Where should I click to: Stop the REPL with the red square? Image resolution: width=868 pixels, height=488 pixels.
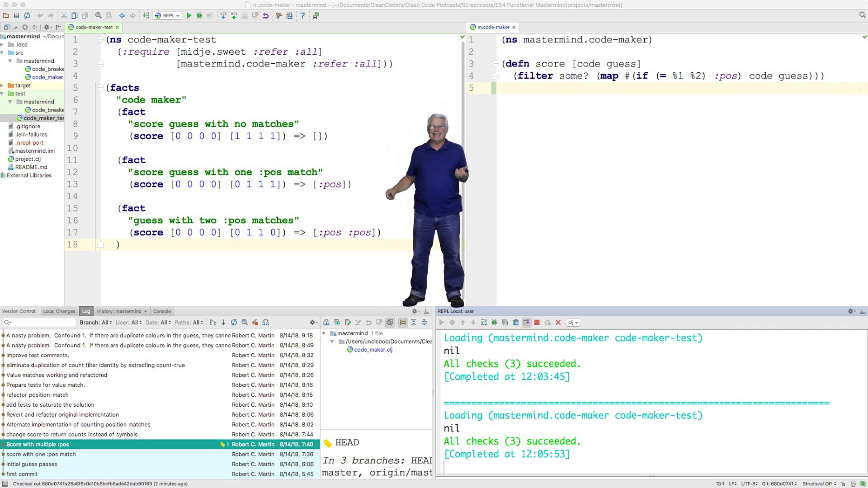coord(537,323)
